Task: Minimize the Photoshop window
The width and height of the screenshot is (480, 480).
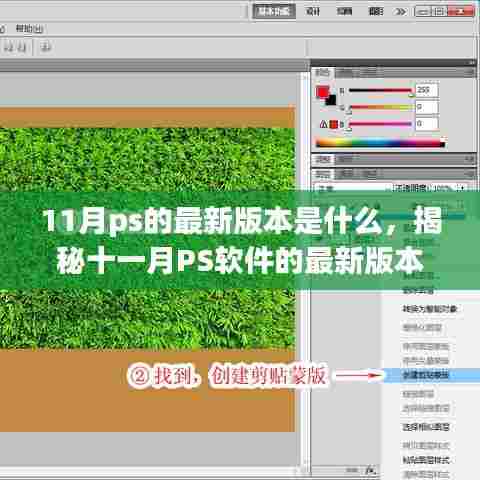Action: click(x=423, y=12)
